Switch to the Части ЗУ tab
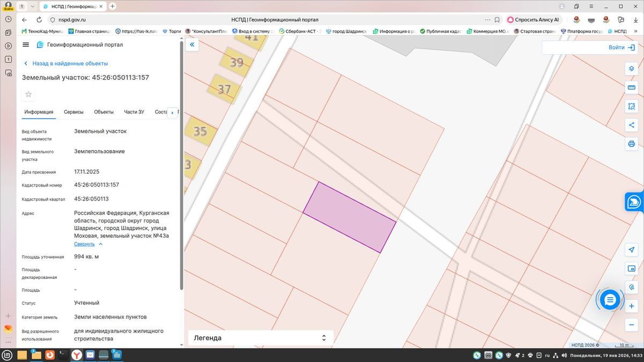The height and width of the screenshot is (362, 644). click(x=134, y=112)
